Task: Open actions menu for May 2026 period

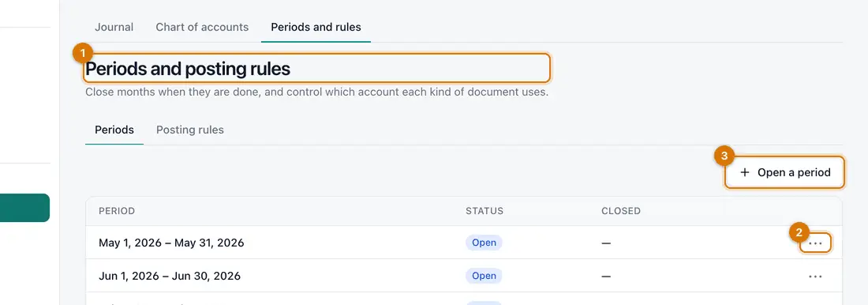Action: click(x=815, y=243)
